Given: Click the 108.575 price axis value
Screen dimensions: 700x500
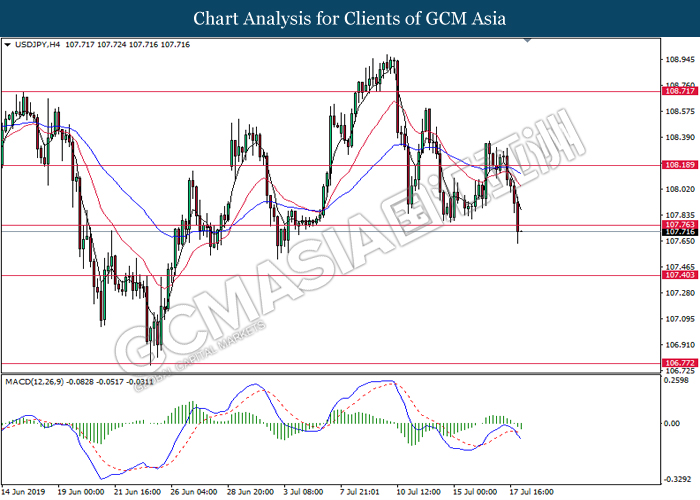Looking at the screenshot, I should [x=680, y=111].
